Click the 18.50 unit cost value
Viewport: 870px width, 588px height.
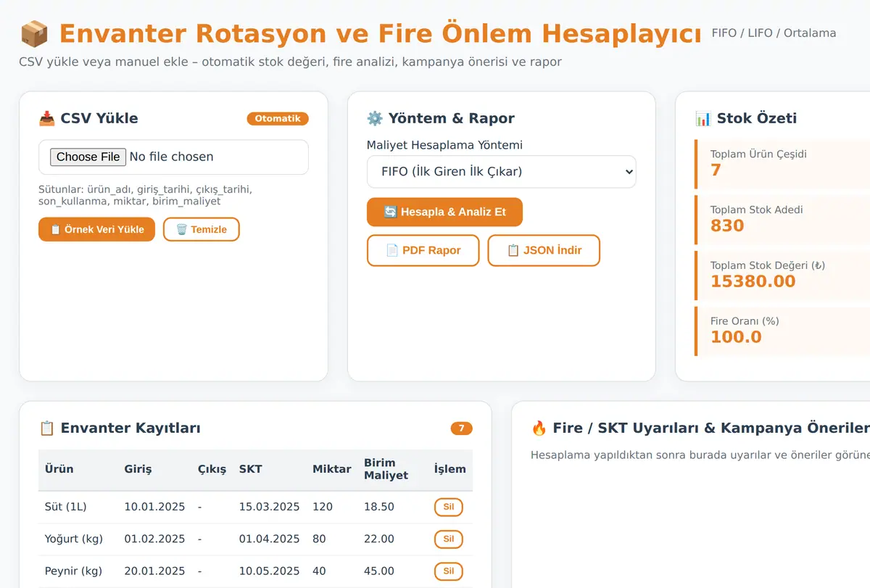point(379,507)
